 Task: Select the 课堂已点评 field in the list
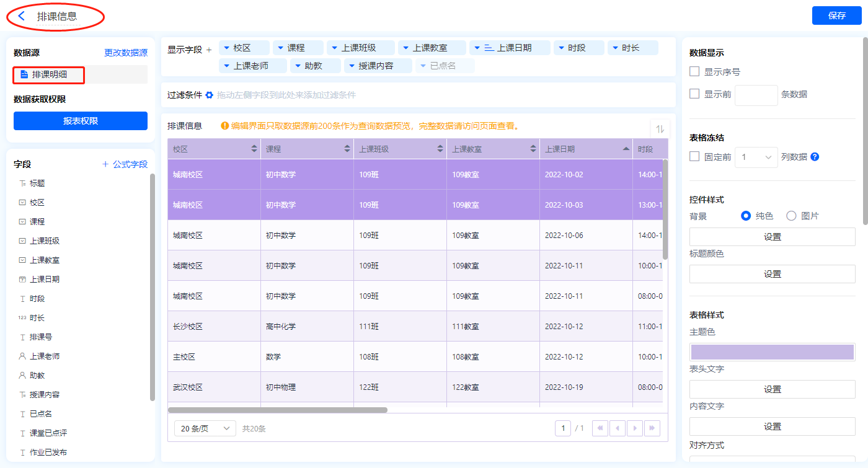(x=48, y=433)
